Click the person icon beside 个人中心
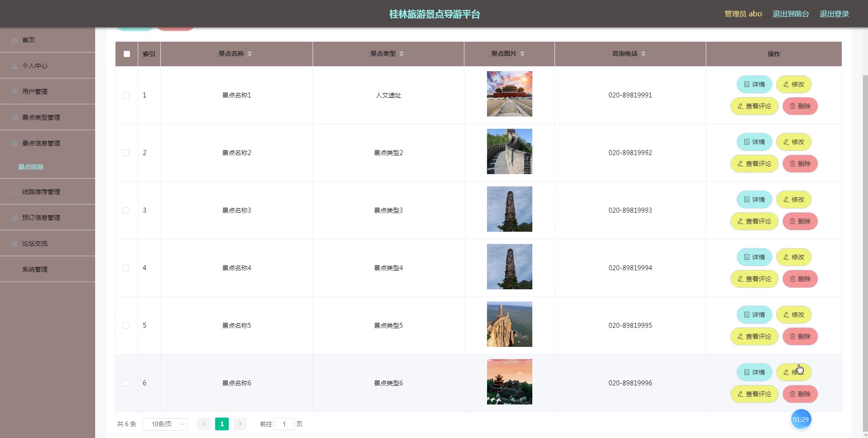This screenshot has width=868, height=438. click(14, 66)
